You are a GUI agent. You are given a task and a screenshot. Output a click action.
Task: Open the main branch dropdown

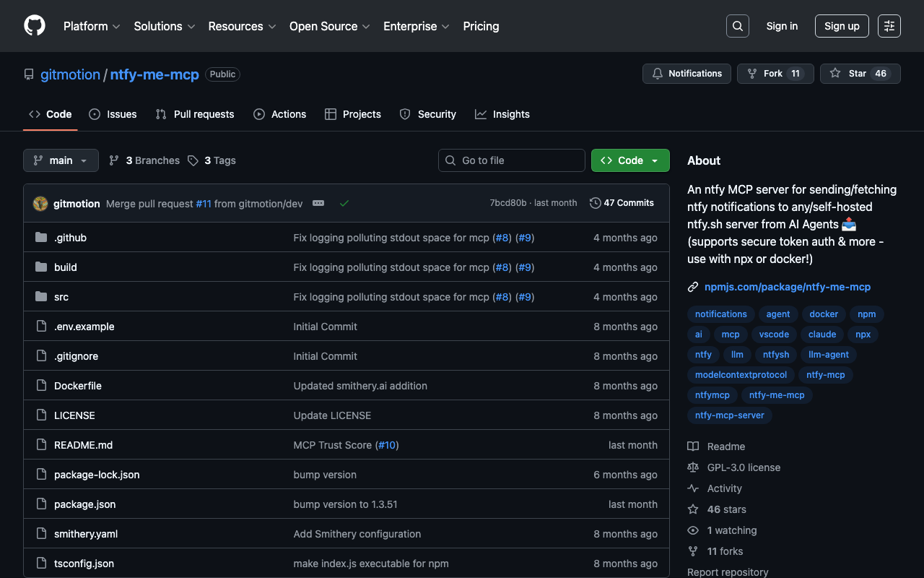tap(61, 160)
